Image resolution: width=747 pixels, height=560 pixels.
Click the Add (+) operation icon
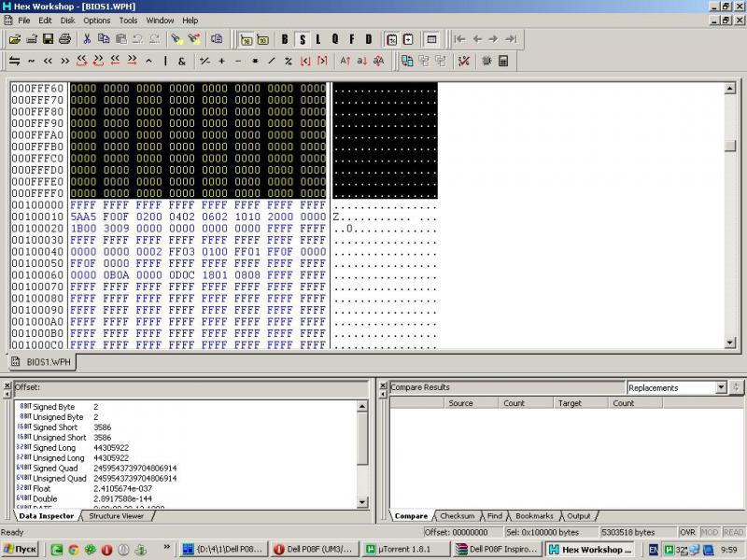click(221, 61)
